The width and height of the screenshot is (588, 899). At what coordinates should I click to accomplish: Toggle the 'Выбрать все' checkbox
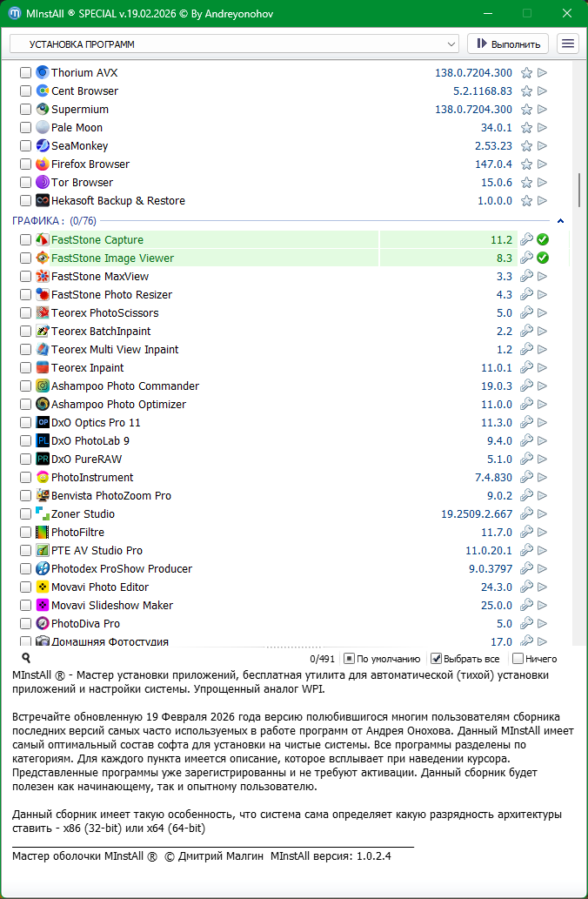click(x=437, y=659)
